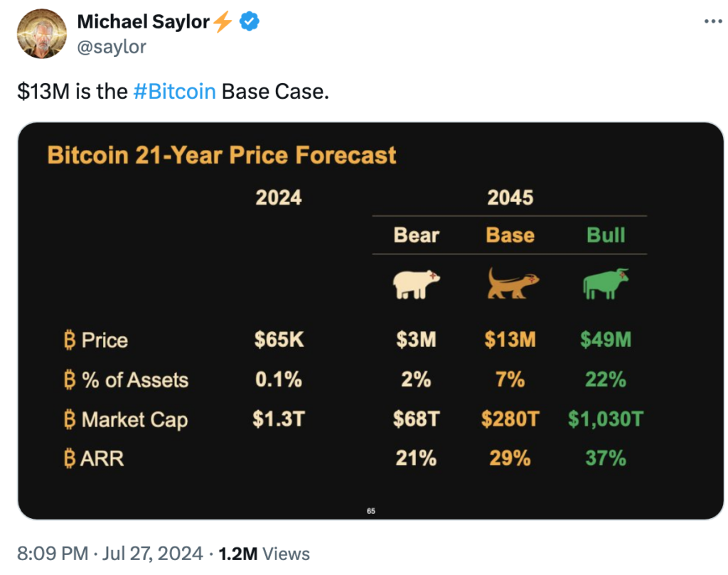Screen dimensions: 728x575
Task: Click the honey badger Base icon
Action: click(512, 284)
